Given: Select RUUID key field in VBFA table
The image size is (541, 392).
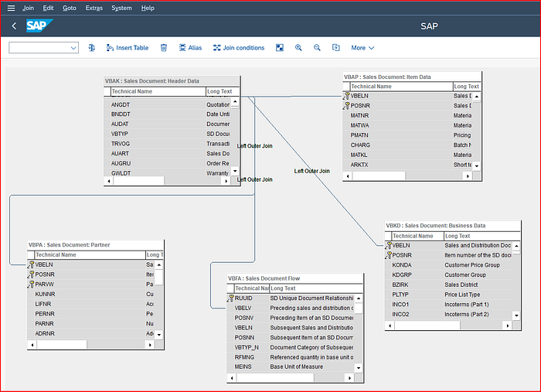Looking at the screenshot, I should click(243, 298).
